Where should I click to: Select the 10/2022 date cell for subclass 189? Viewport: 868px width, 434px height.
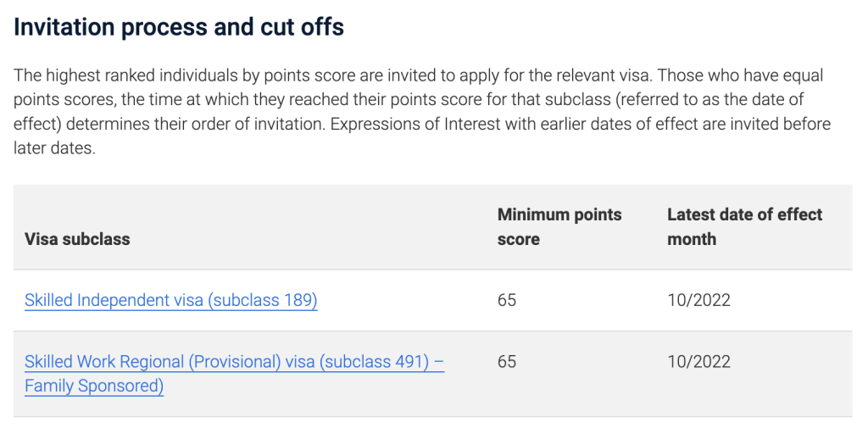[698, 300]
